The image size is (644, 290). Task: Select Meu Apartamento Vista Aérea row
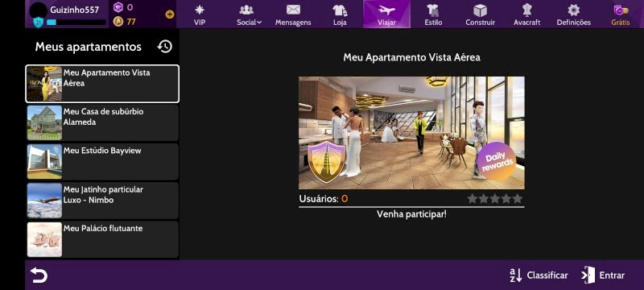(102, 84)
